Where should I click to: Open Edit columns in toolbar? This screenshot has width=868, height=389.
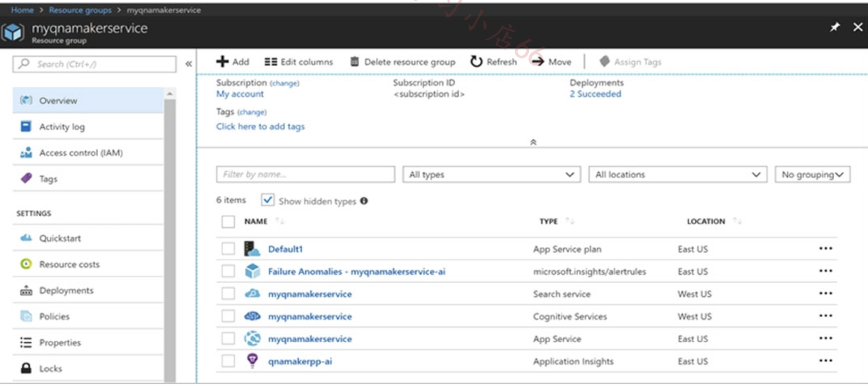tap(299, 62)
